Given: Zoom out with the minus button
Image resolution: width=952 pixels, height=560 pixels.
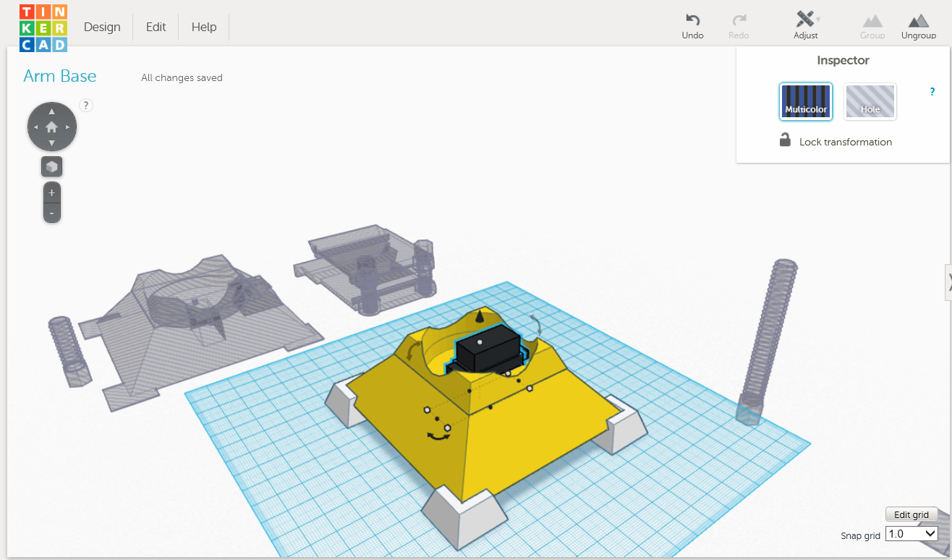Looking at the screenshot, I should pyautogui.click(x=52, y=213).
